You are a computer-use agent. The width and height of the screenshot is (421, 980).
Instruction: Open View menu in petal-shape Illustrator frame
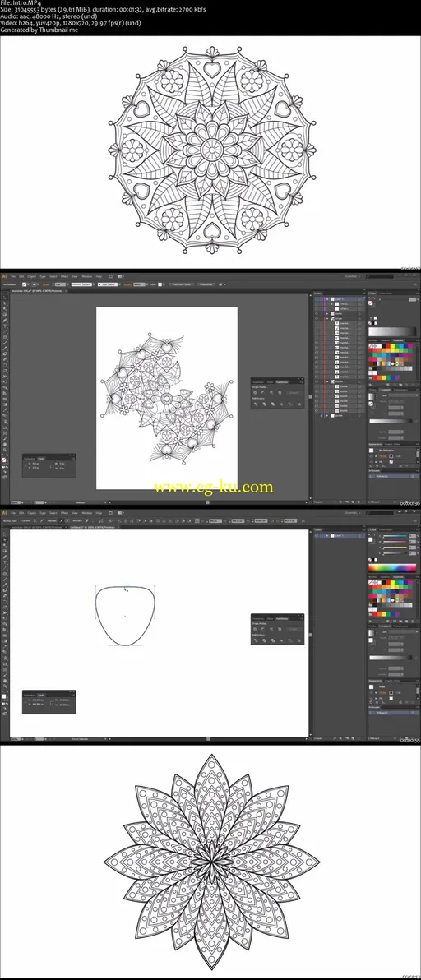coord(75,513)
